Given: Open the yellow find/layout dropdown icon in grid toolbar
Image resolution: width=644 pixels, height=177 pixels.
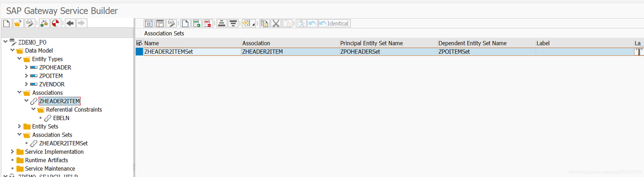Looking at the screenshot, I should pos(249,23).
